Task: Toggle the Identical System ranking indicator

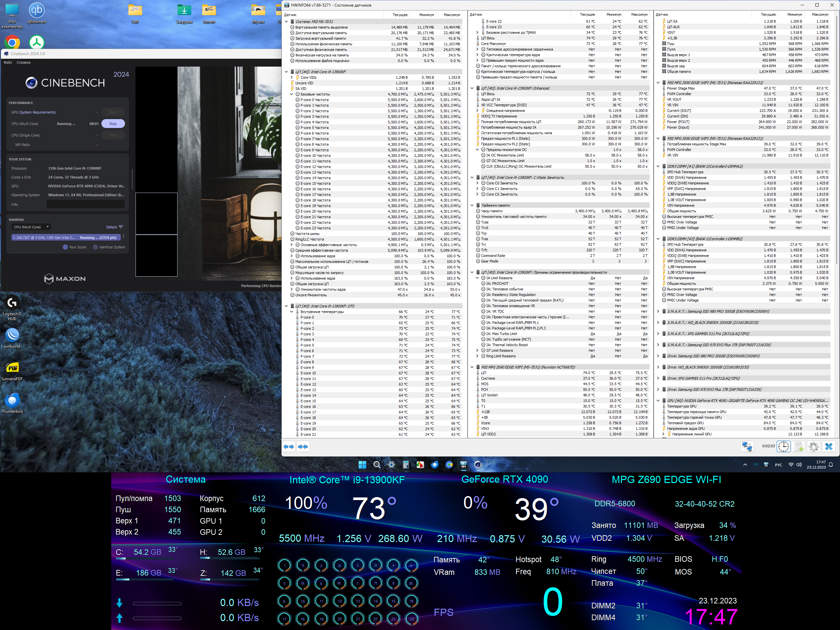Action: tap(96, 247)
